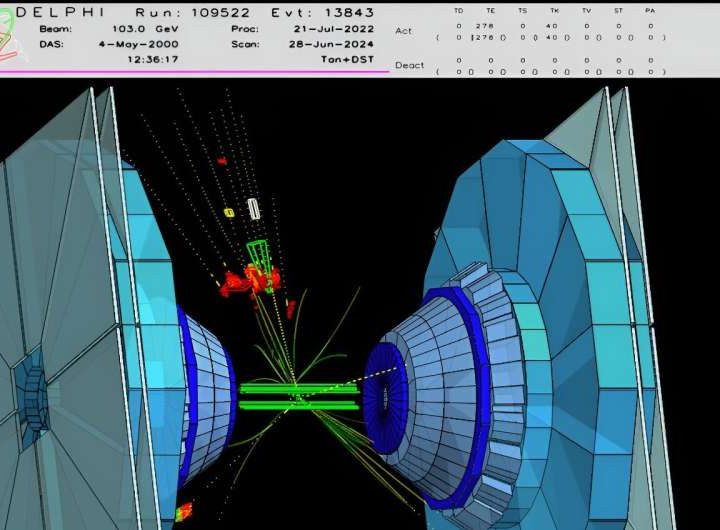Click the Deact row label
Viewport: 720px width, 530px height.
click(409, 65)
